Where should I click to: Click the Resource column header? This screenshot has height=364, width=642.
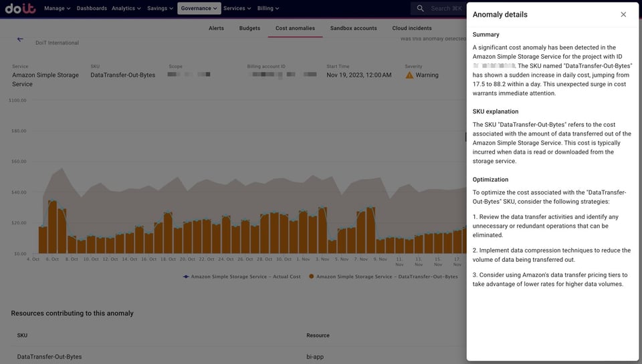click(318, 335)
